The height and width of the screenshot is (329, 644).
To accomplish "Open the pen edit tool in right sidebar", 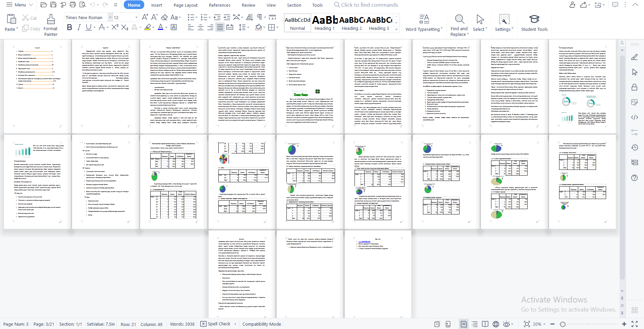I will [634, 57].
